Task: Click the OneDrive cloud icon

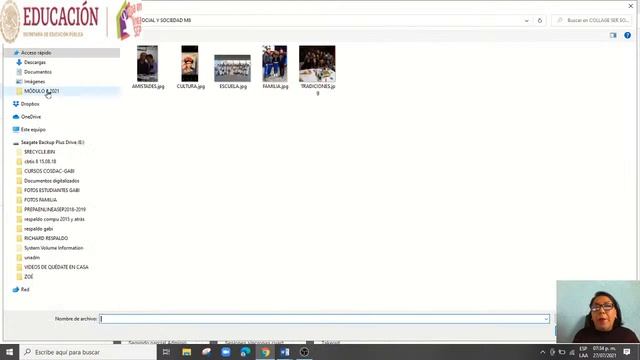Action: [16, 117]
